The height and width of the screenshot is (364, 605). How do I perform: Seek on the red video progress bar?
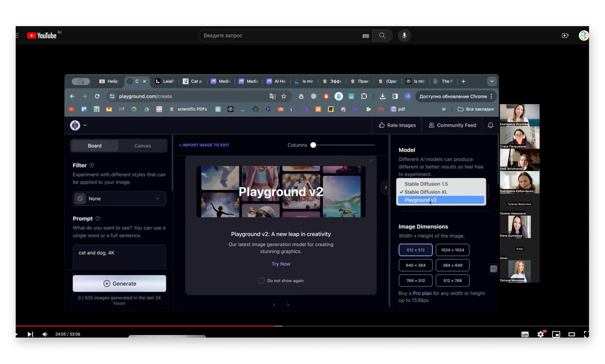click(145, 326)
